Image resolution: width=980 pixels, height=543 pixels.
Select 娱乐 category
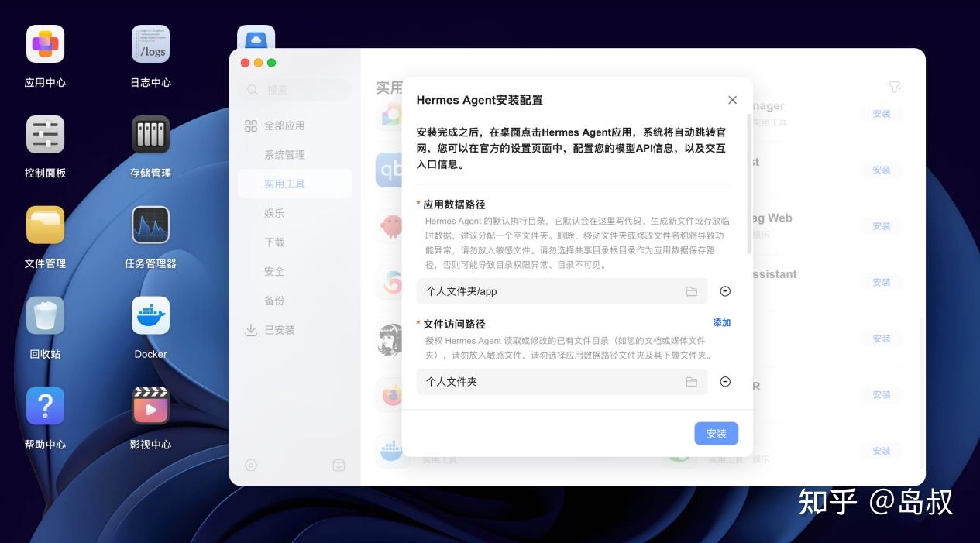pyautogui.click(x=274, y=213)
